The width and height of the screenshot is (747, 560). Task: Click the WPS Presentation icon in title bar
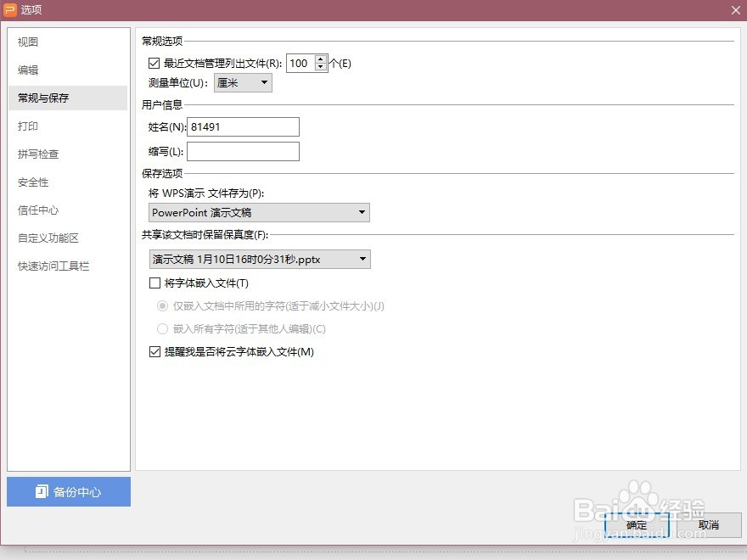point(9,9)
